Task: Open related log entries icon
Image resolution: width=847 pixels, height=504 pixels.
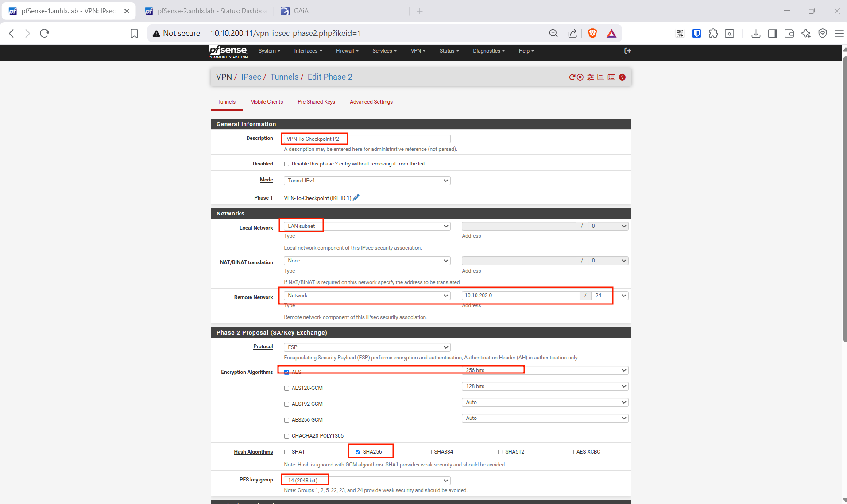Action: click(x=611, y=77)
